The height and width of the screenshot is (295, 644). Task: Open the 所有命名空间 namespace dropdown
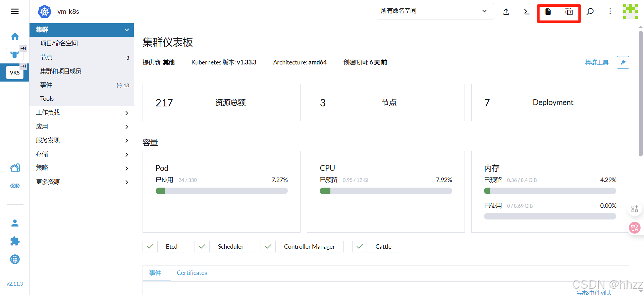click(435, 11)
